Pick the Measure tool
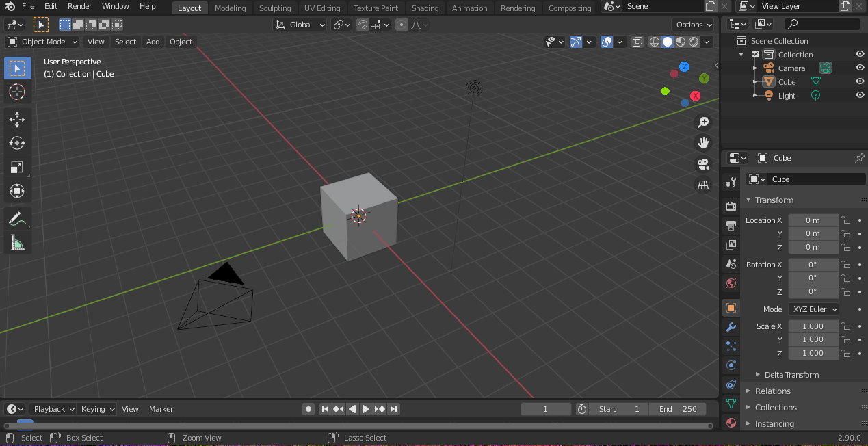Screen dimensions: 868x446 (x=17, y=242)
